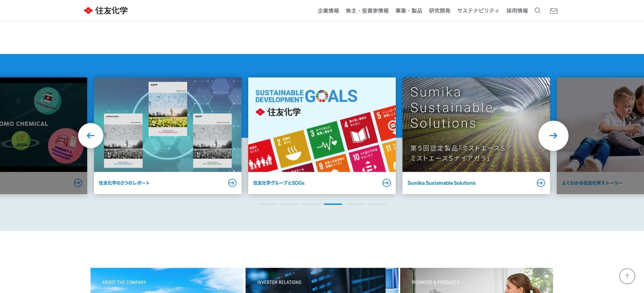Open 採用情報 menu

pyautogui.click(x=517, y=11)
